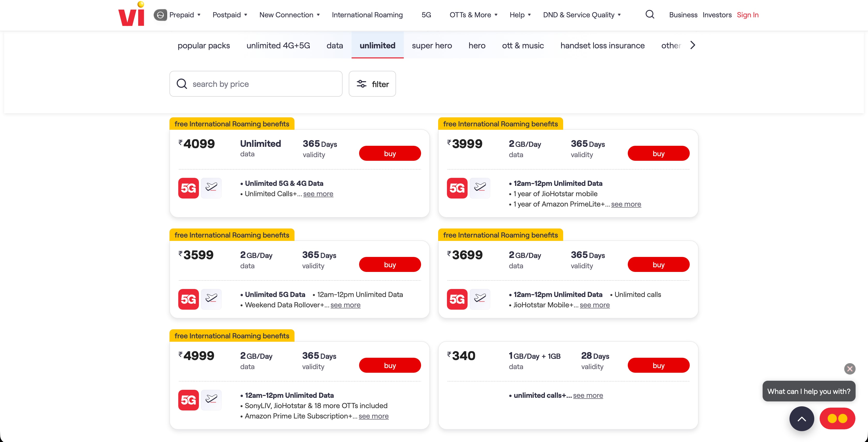
Task: Click the roaming airplane icon on ₹4999 plan
Action: [211, 400]
